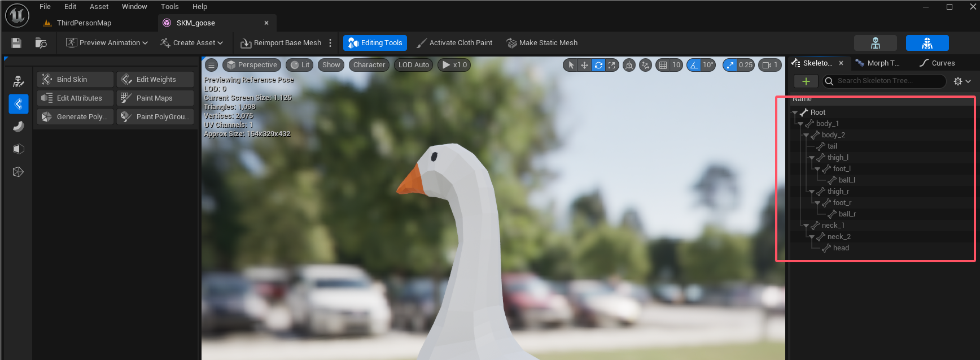Open the Perspective view dropdown
The width and height of the screenshot is (980, 360).
(x=252, y=65)
